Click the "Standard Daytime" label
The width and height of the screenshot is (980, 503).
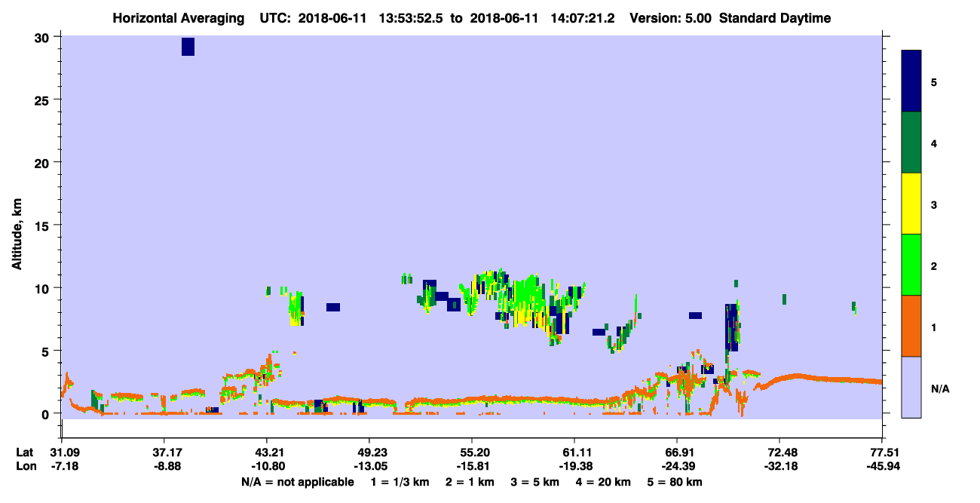click(775, 18)
